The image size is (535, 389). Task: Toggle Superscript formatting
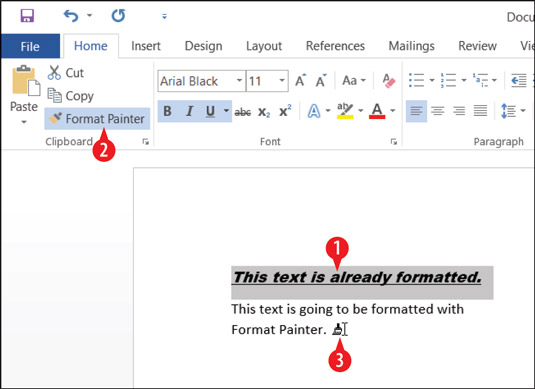[x=285, y=111]
